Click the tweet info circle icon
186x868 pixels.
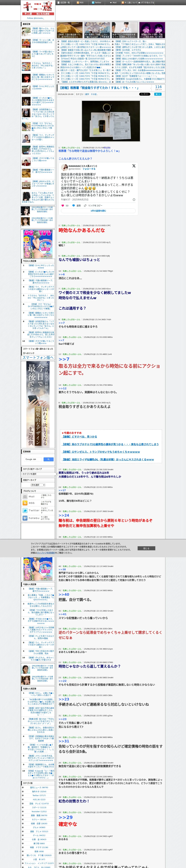click(x=134, y=199)
